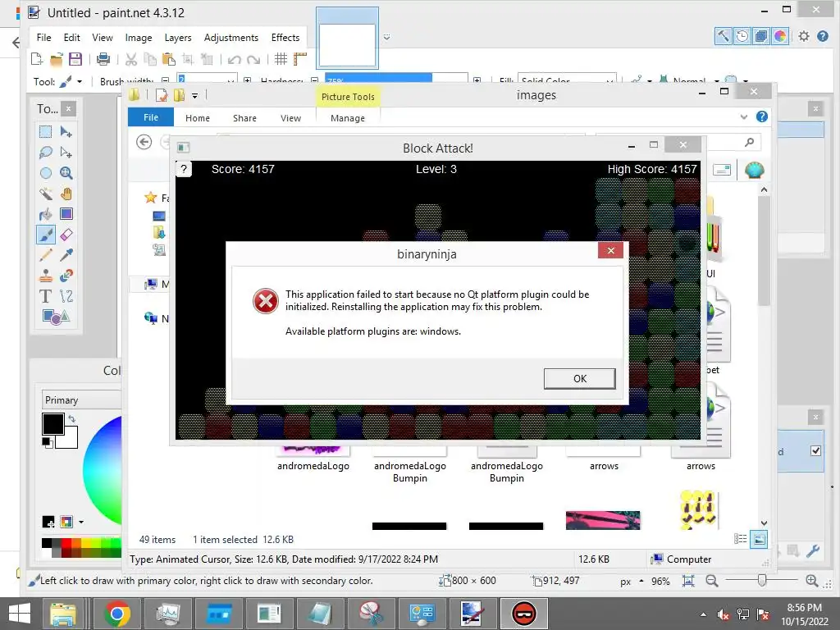Toggle the Tools window button at top right
Image resolution: width=840 pixels, height=630 pixels.
click(723, 36)
